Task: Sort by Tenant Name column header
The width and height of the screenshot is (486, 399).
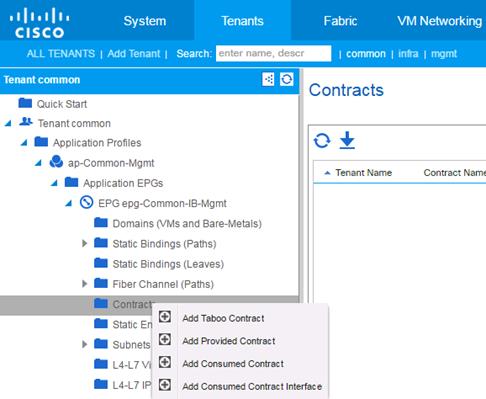Action: coord(363,173)
